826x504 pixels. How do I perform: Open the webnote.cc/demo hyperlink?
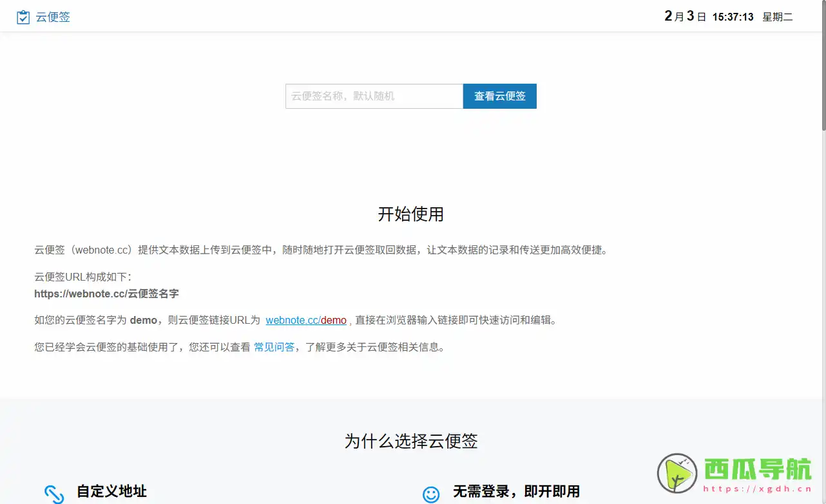click(x=306, y=320)
